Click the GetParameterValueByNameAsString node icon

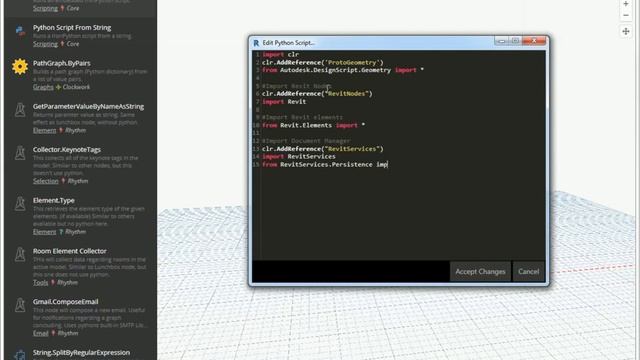[20, 109]
